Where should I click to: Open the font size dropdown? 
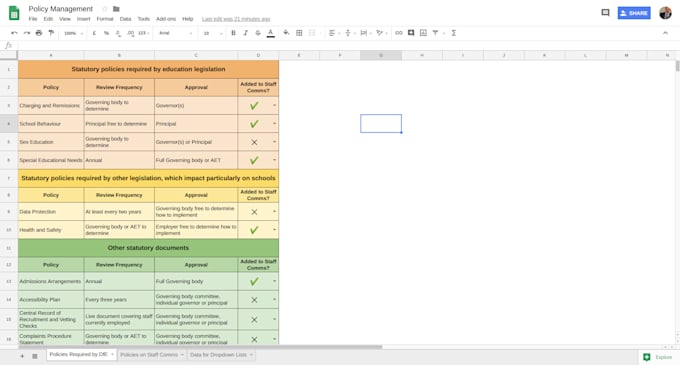click(x=213, y=33)
